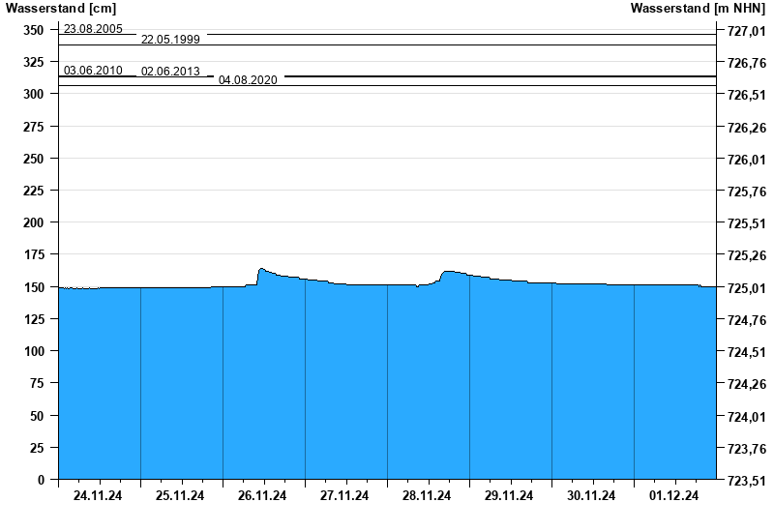774x532 pixels.
Task: Click the 24.11.24 date label
Action: click(98, 496)
